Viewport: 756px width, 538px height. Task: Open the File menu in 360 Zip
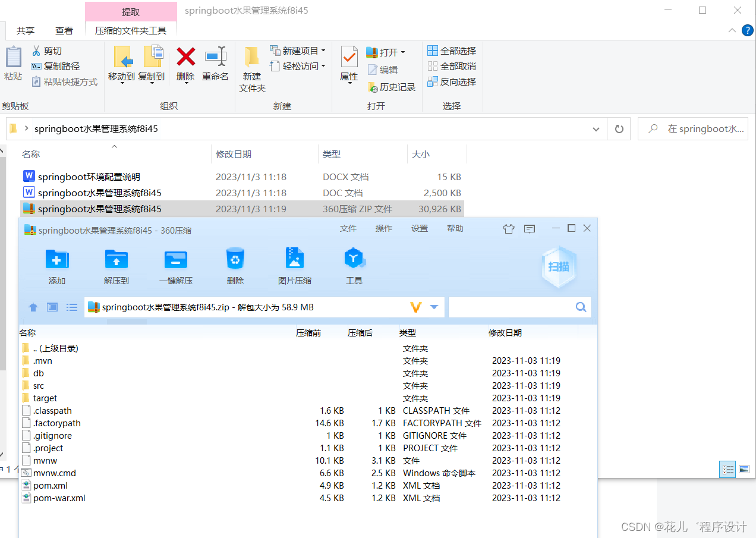[348, 228]
